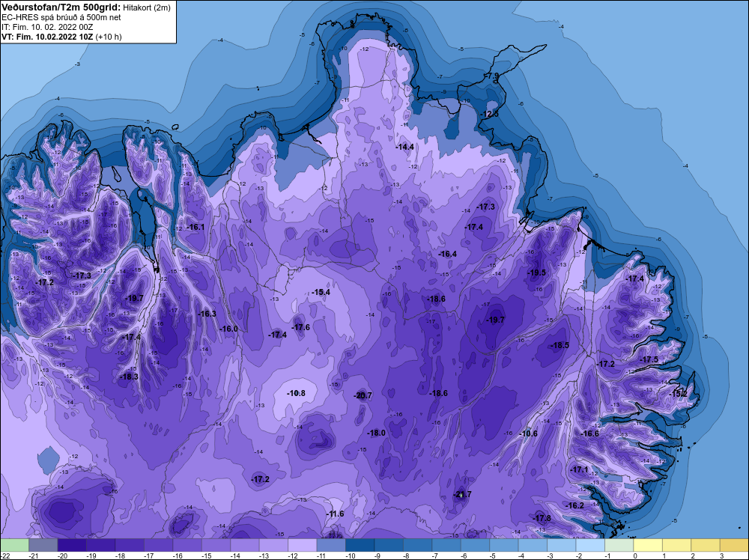Click the -16.2 temperature value on map
This screenshot has width=749, height=560.
(x=574, y=505)
